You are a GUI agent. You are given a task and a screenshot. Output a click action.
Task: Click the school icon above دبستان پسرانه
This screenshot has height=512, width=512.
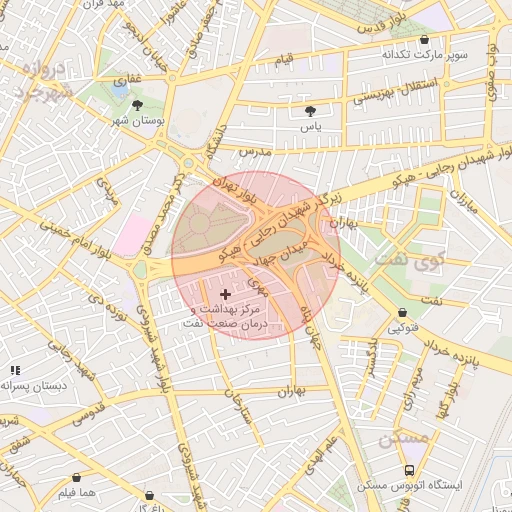(15, 370)
